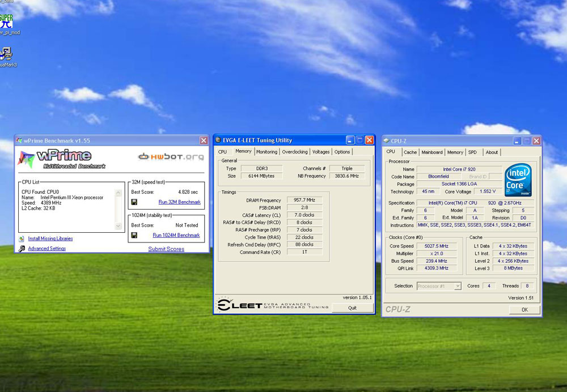Open the AquaMark3 desktop icon
This screenshot has height=392, width=567.
6,54
